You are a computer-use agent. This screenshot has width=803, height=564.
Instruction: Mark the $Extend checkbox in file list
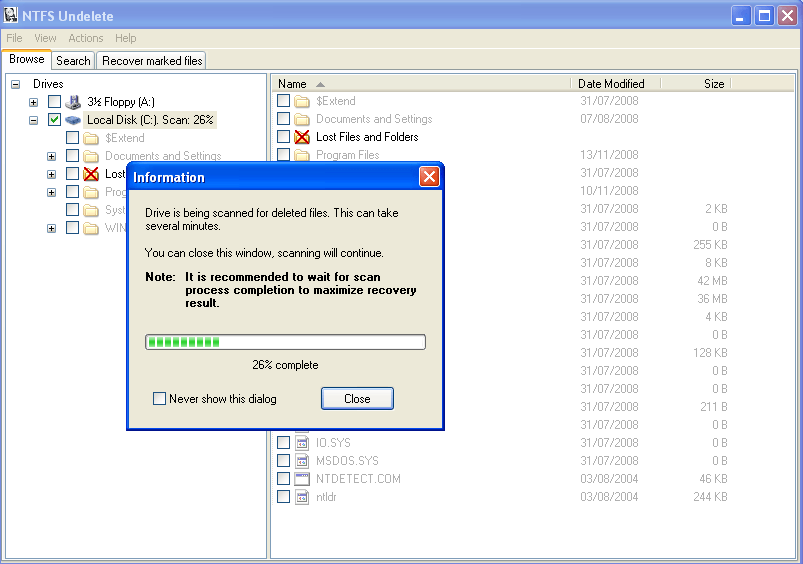click(283, 100)
